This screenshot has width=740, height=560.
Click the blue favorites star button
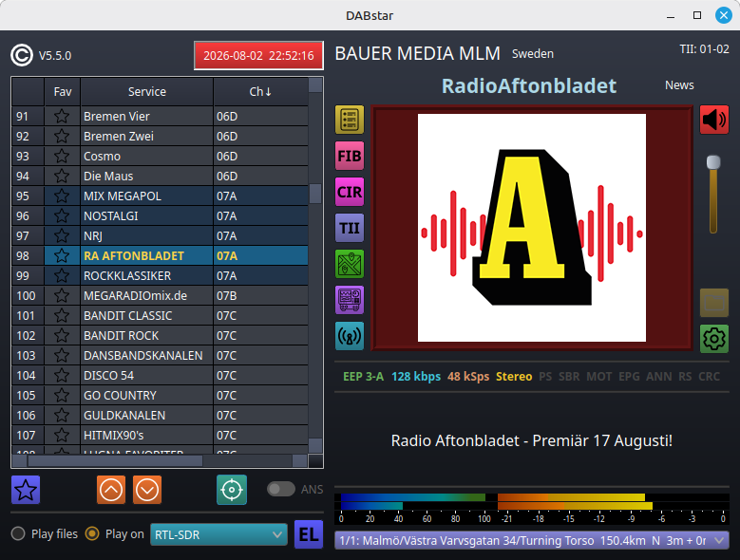[26, 490]
